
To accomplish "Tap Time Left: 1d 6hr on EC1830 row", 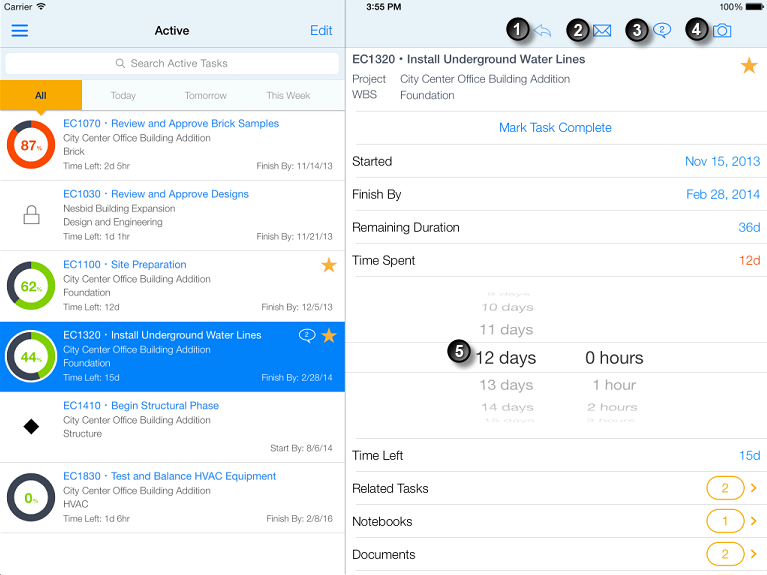I will (96, 519).
